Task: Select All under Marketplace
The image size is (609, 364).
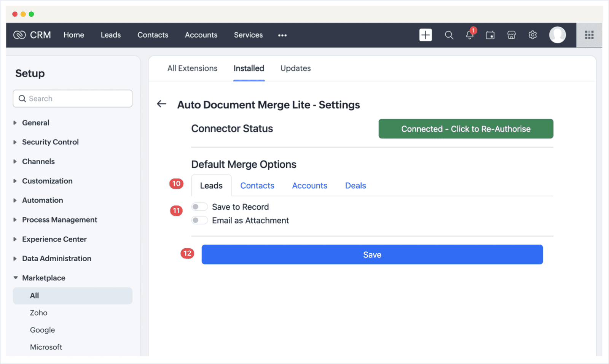Action: 73,296
